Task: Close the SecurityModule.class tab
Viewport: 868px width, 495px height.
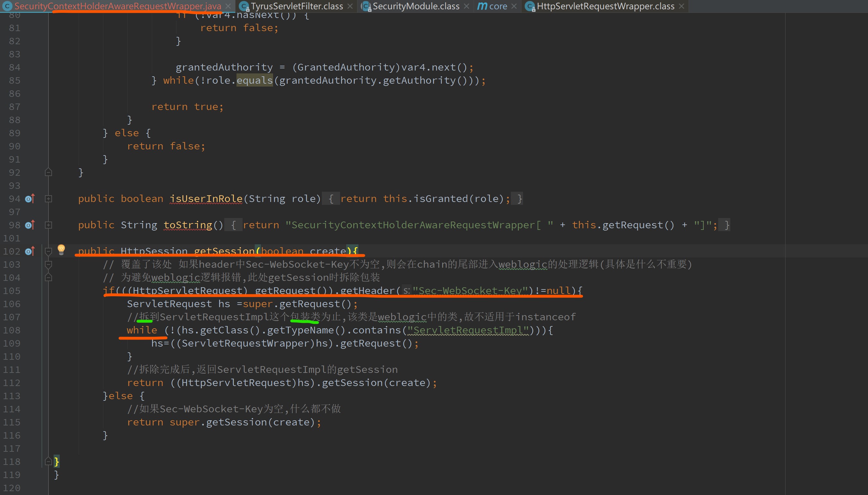Action: [467, 6]
